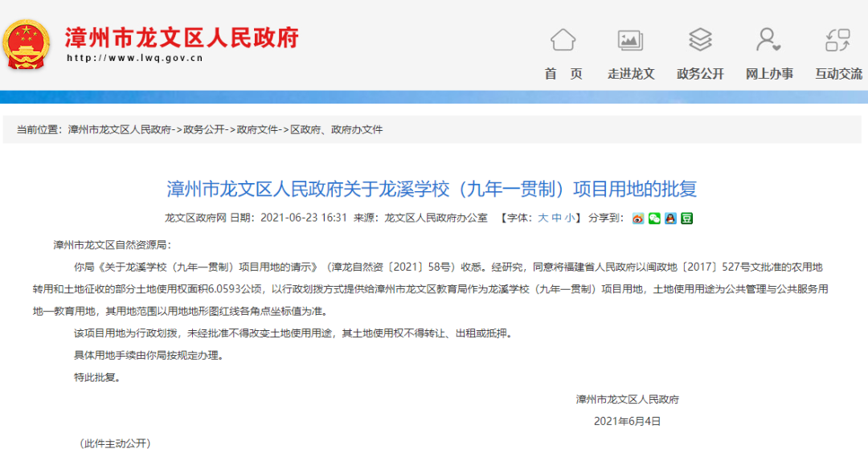The image size is (868, 461).
Task: Set font size to large (大)
Action: [x=543, y=218]
